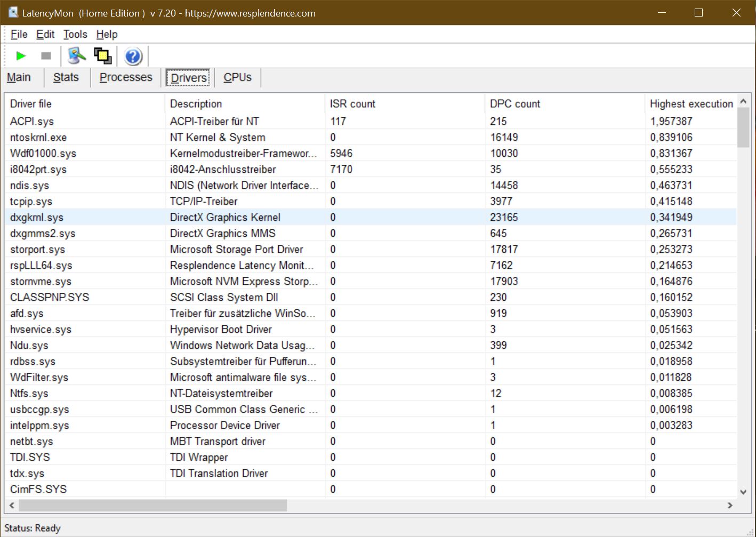
Task: Click the horizontal scrollbar left arrow
Action: pos(12,505)
